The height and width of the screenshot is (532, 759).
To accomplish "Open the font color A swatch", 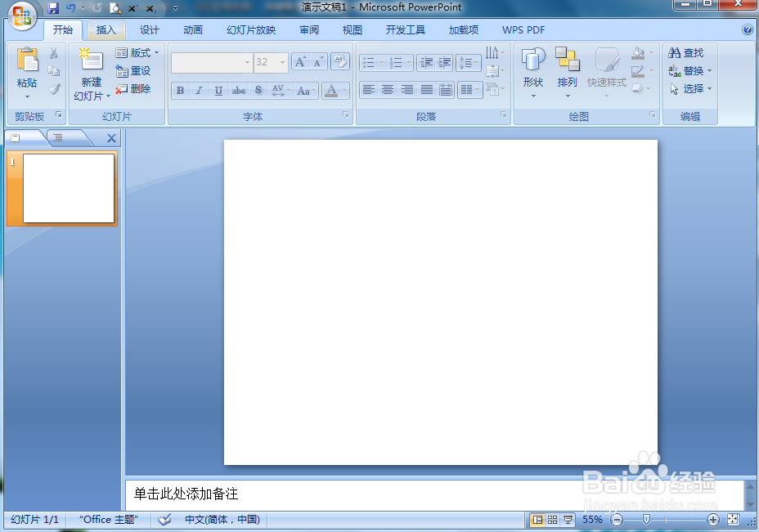I will click(331, 91).
